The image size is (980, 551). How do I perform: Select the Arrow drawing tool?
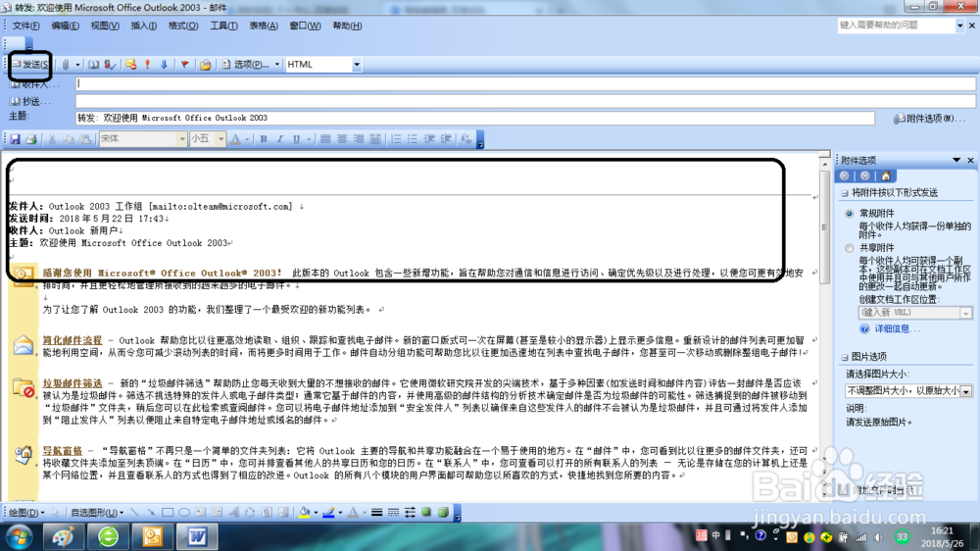[151, 512]
